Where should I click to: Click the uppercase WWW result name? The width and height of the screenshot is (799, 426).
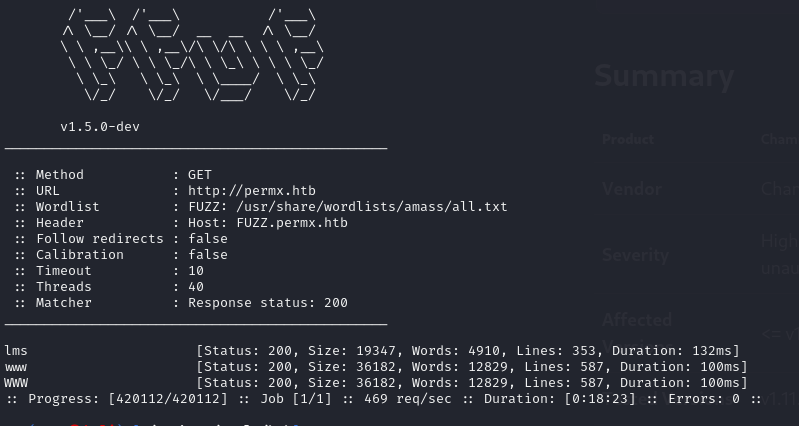[16, 383]
